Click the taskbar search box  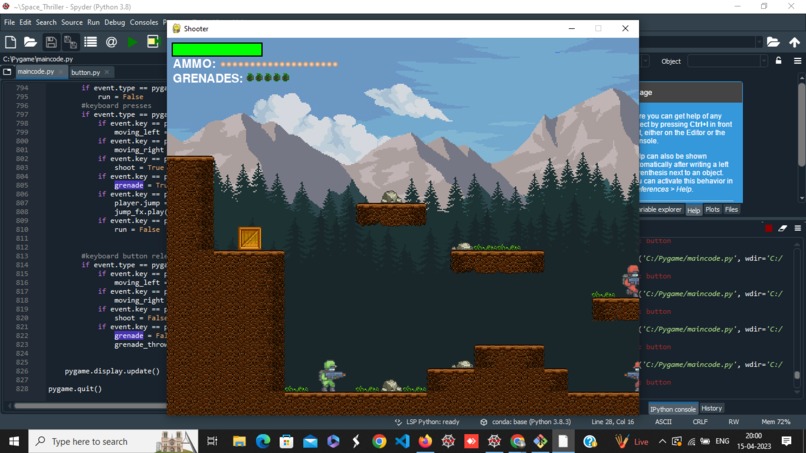[x=113, y=441]
